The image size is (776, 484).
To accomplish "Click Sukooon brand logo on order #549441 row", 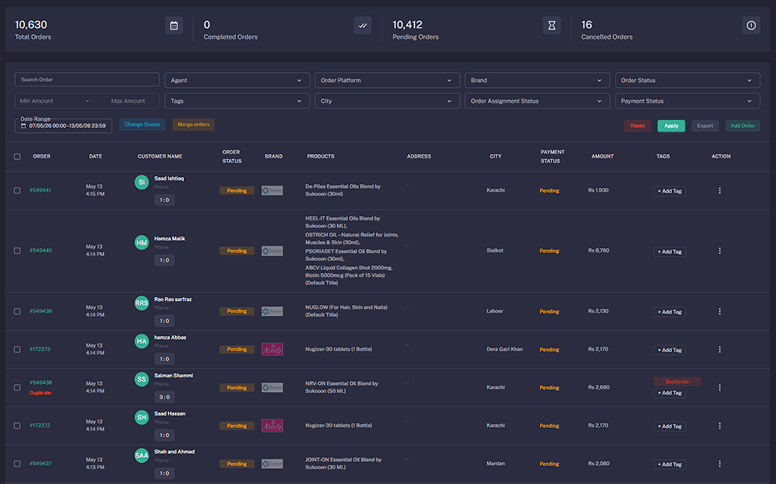I will pyautogui.click(x=272, y=191).
